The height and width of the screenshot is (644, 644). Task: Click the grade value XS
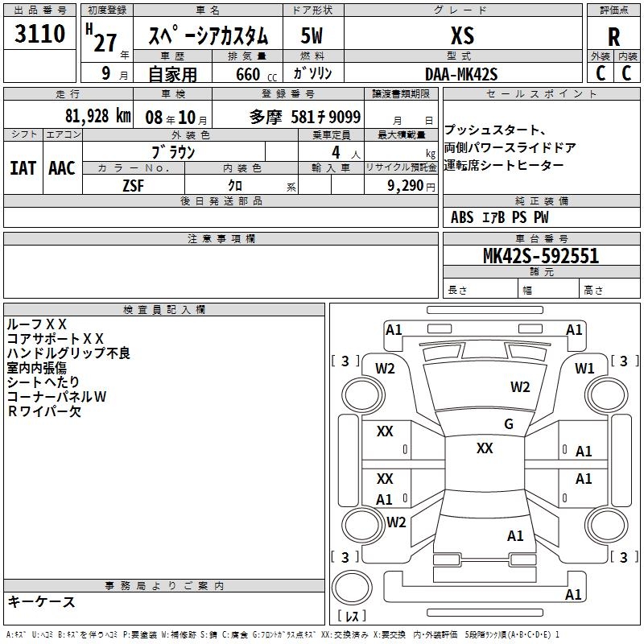point(462,35)
